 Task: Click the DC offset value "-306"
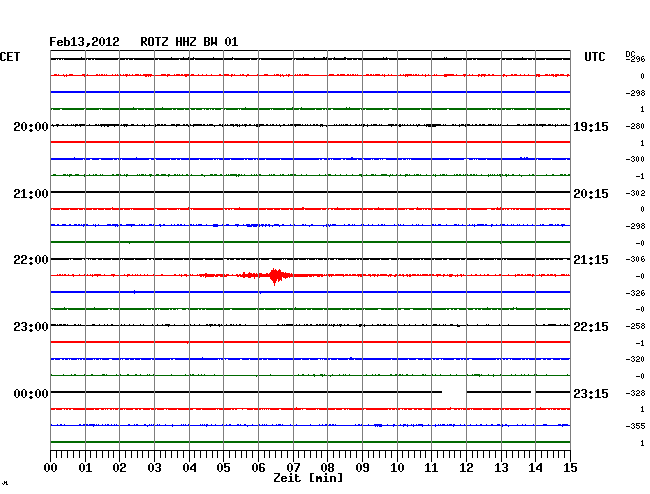(635, 259)
